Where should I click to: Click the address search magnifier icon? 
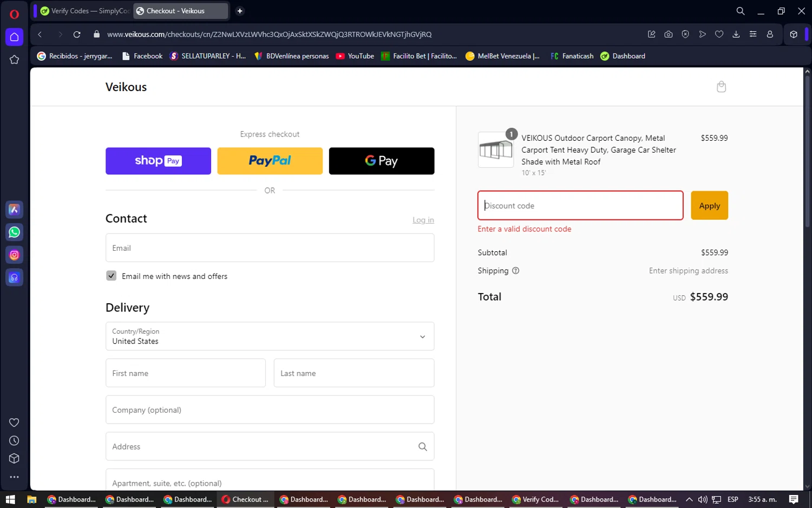pyautogui.click(x=423, y=447)
